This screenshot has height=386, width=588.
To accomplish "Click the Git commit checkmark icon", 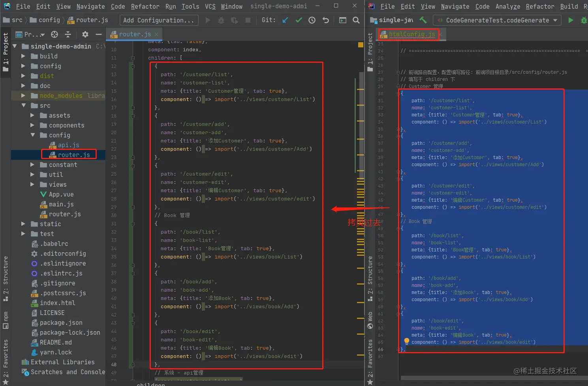I will click(x=299, y=20).
